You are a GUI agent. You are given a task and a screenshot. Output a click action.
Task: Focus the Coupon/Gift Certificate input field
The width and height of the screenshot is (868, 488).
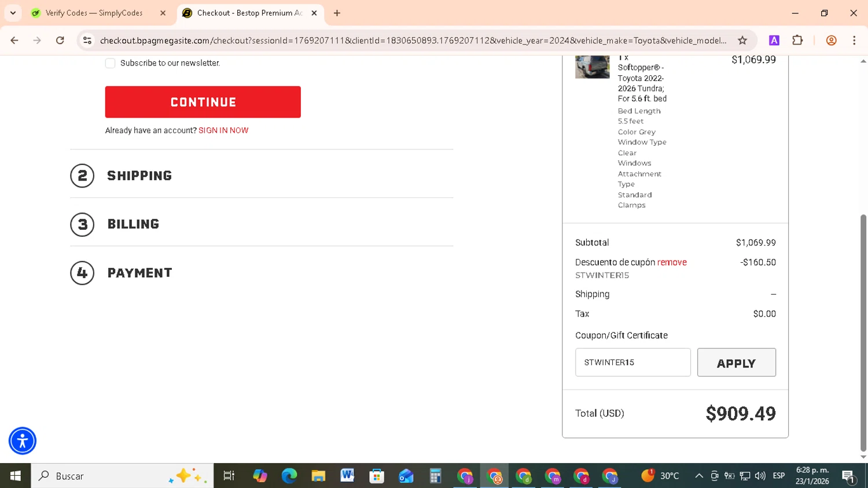coord(633,362)
